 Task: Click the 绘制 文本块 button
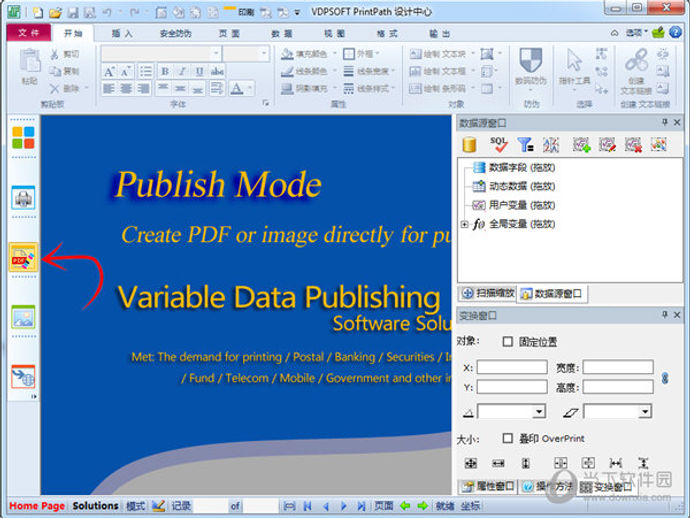click(x=438, y=54)
